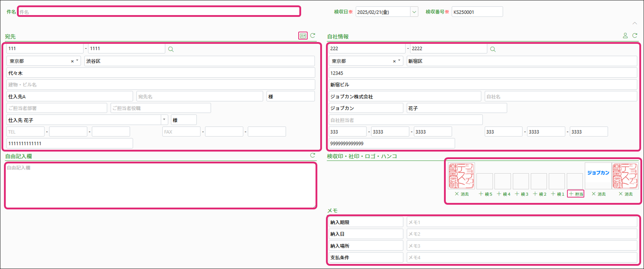Click the refresh icon in 宛先 header
This screenshot has width=644, height=269.
[x=313, y=36]
